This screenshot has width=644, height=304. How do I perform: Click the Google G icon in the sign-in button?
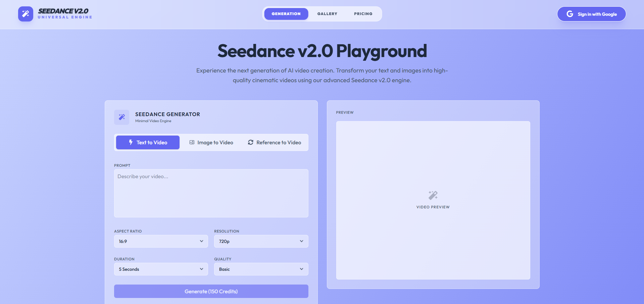click(x=570, y=14)
